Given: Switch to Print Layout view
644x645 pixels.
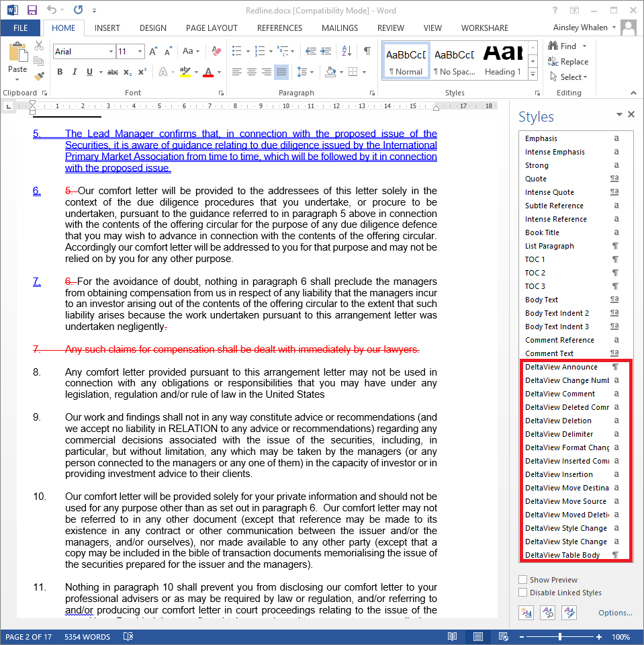Looking at the screenshot, I should pos(478,636).
